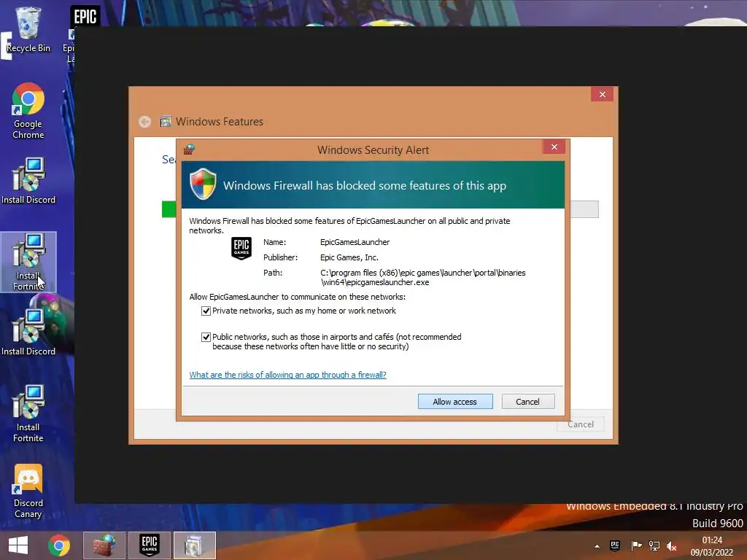This screenshot has height=560, width=747.
Task: Select the Install Discord icon below Chrome
Action: pos(28,181)
